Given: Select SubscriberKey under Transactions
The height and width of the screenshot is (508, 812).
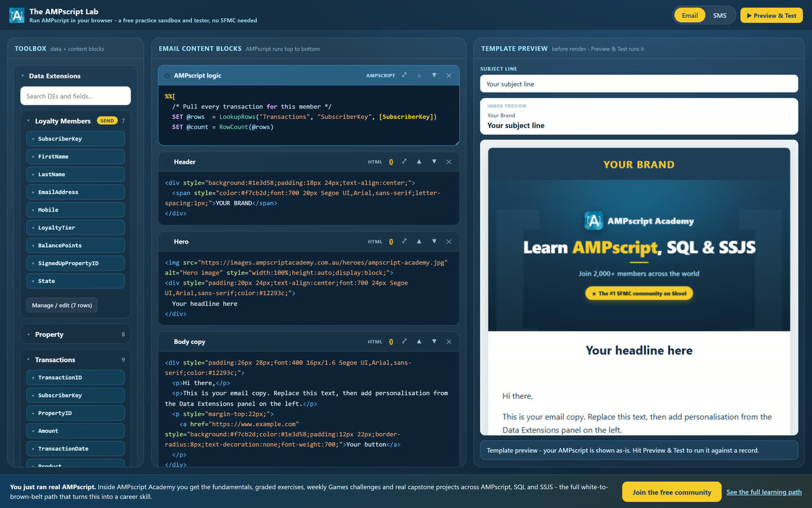Looking at the screenshot, I should tap(75, 395).
